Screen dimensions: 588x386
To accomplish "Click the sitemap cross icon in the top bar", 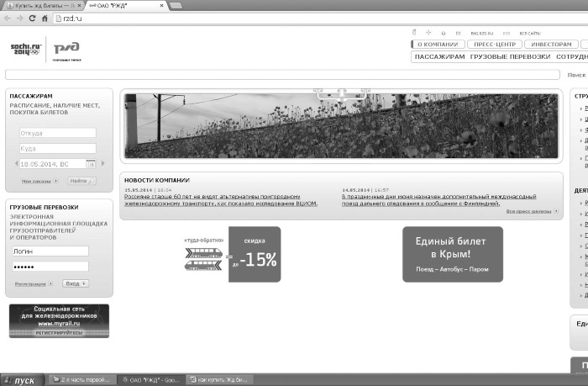I will point(428,33).
